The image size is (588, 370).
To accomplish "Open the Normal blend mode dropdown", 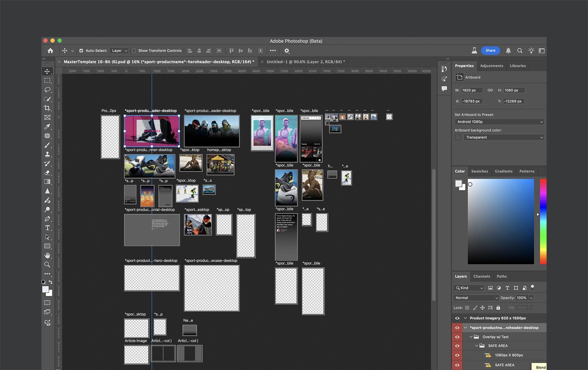I will [476, 298].
